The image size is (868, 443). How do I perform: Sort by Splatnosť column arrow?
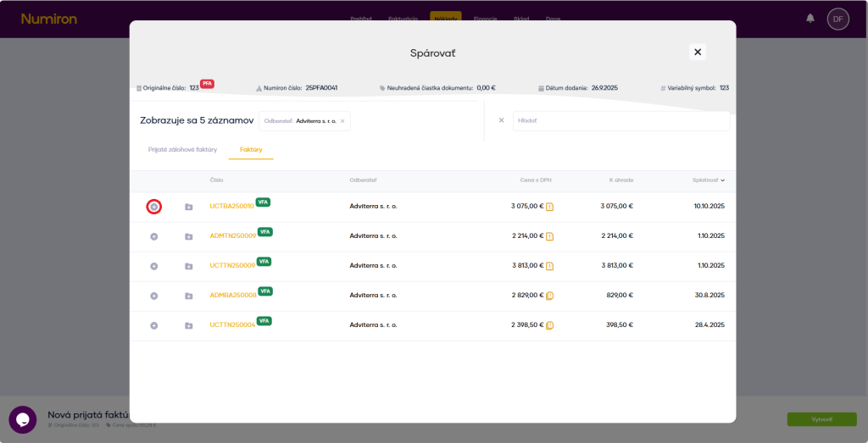[x=723, y=180]
